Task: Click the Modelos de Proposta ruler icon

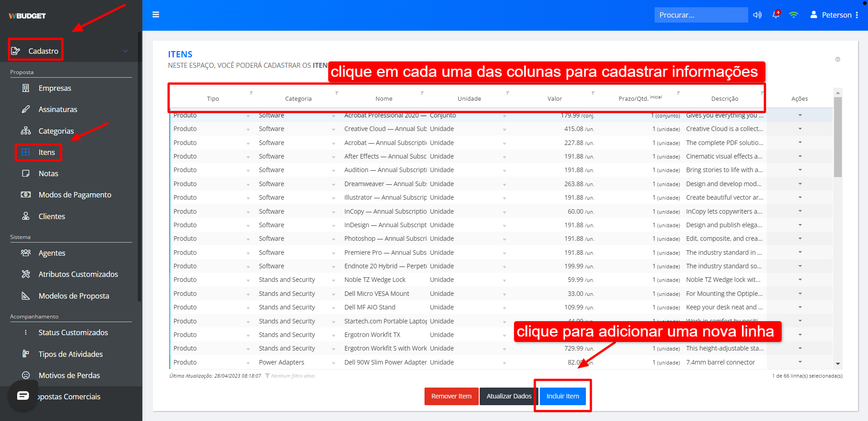Action: pos(26,296)
